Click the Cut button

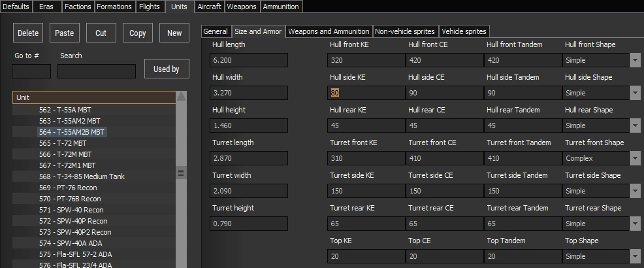(101, 33)
